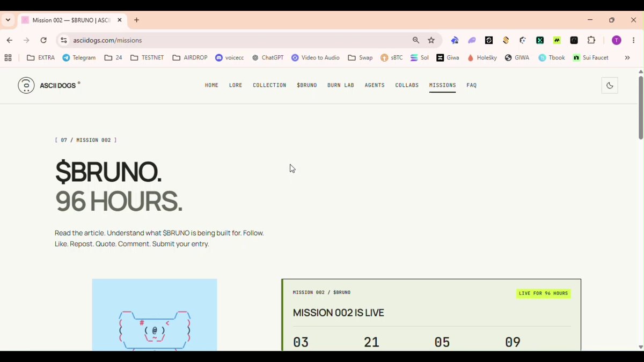Open the FAQ page link
The width and height of the screenshot is (644, 362).
click(x=472, y=85)
